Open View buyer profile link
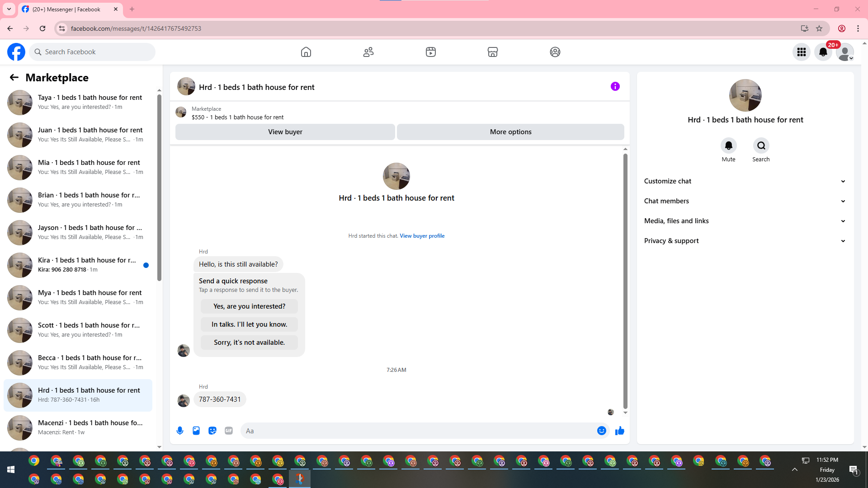The height and width of the screenshot is (488, 868). [x=422, y=236]
